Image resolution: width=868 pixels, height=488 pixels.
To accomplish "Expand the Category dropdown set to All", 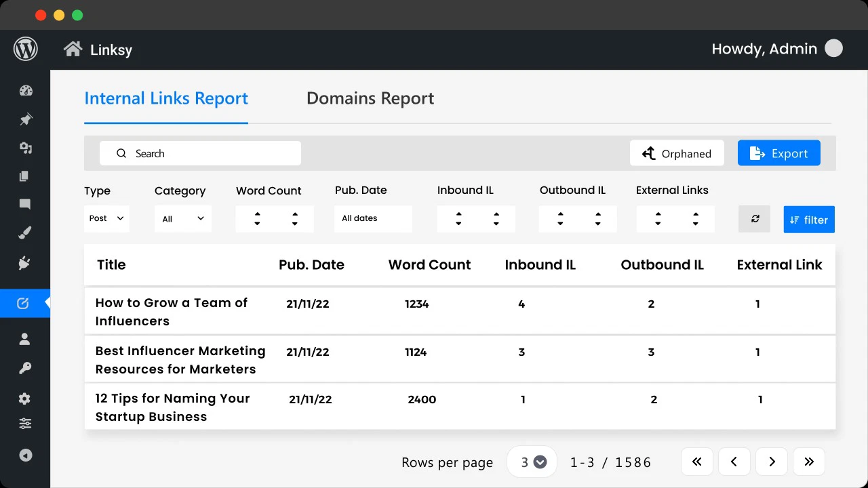I will 182,218.
